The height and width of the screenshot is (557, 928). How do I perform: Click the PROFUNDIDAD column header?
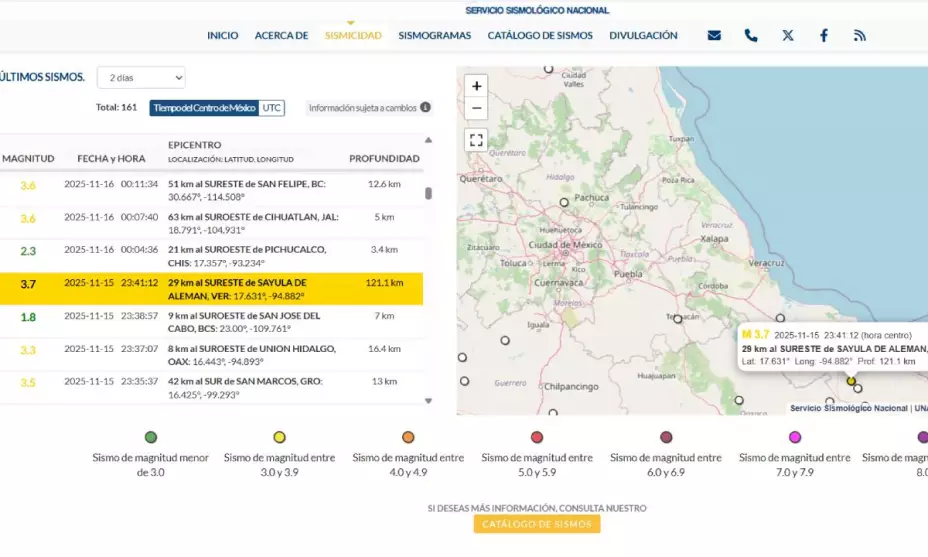click(384, 159)
